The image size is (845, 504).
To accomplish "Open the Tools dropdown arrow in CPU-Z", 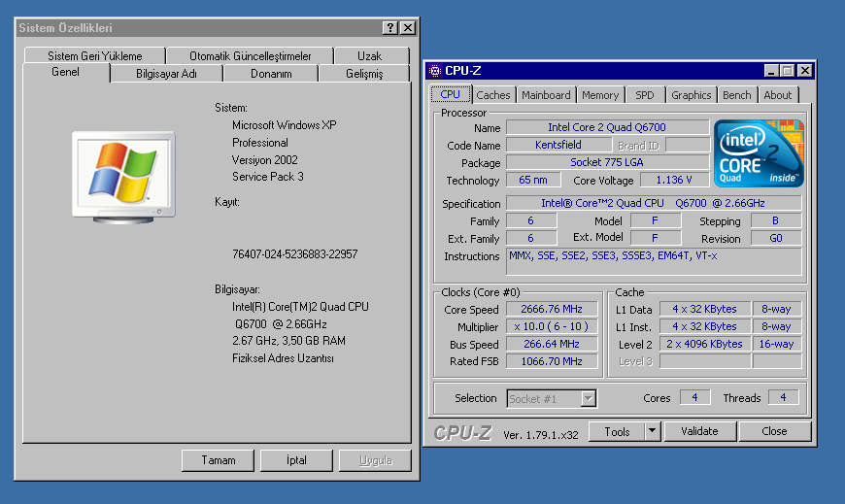I will coord(652,431).
